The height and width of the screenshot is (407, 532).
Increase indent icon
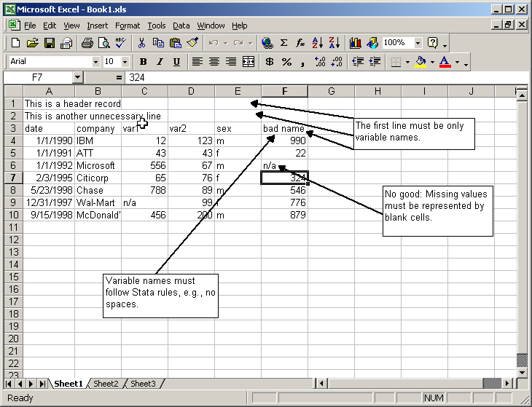click(x=375, y=62)
